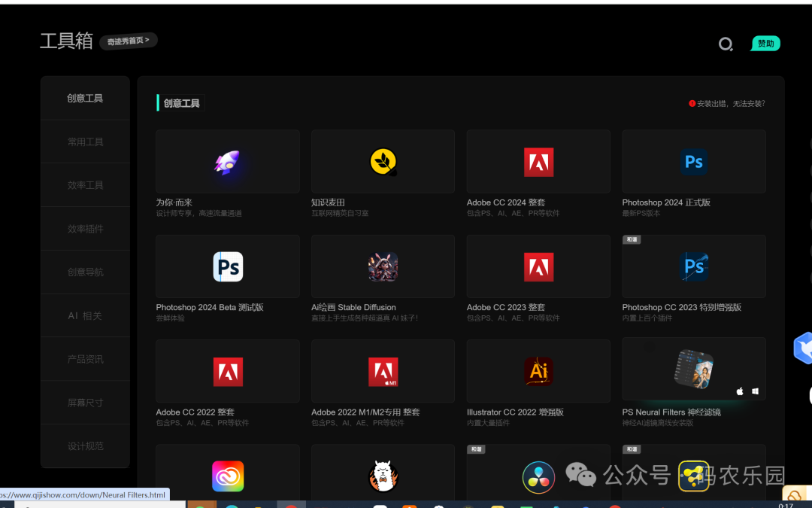This screenshot has height=508, width=812.
Task: Click the green 赞助 sponsor button
Action: [765, 44]
